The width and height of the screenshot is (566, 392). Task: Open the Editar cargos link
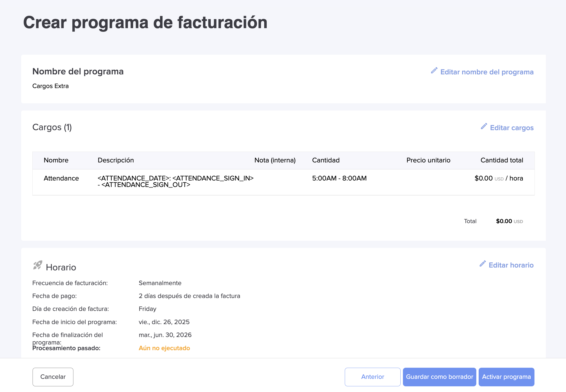tap(511, 128)
